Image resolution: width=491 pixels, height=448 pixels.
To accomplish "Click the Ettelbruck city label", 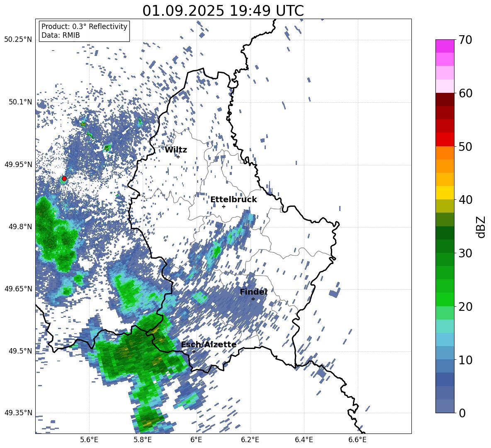I will (233, 200).
